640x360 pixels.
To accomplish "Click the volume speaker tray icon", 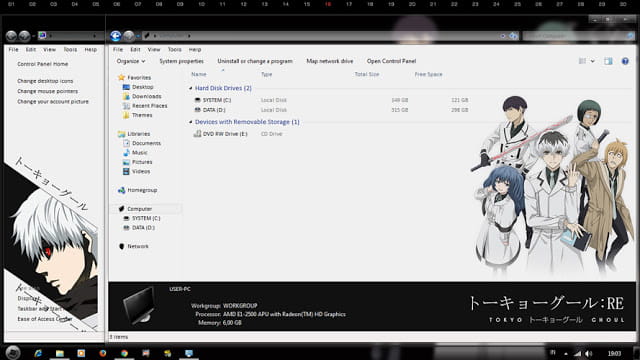I will pos(588,353).
